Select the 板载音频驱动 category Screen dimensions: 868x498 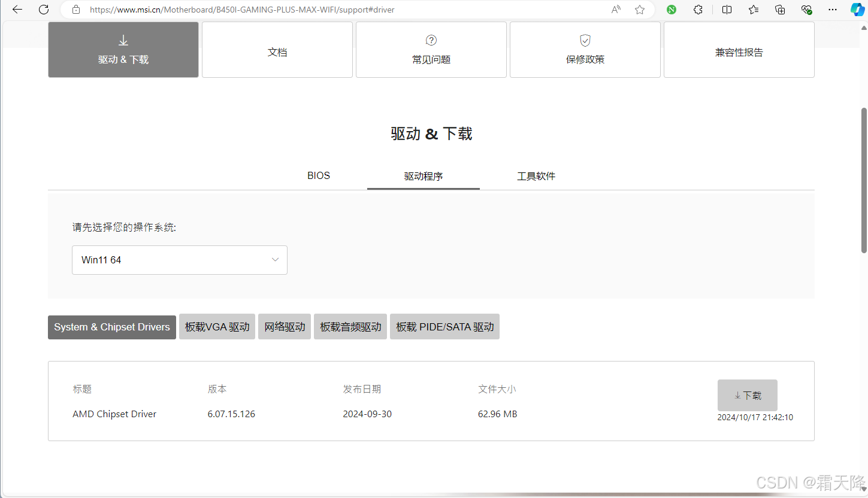coord(350,327)
